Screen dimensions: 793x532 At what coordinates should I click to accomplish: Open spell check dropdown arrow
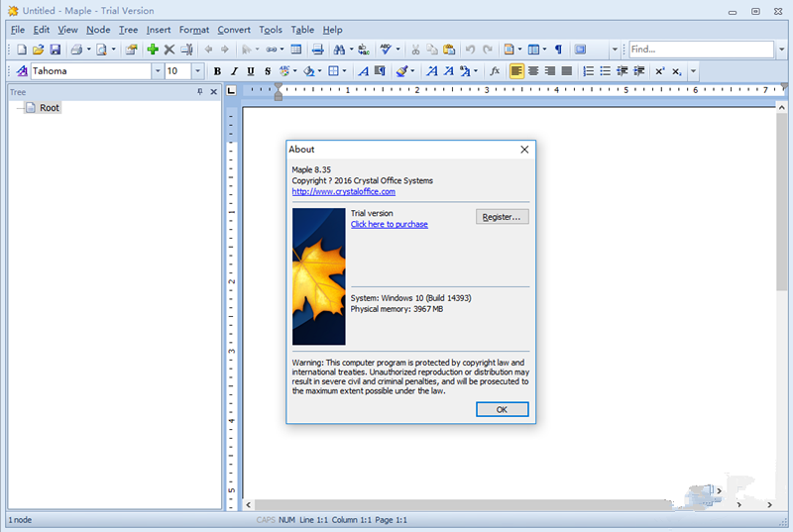coord(398,50)
